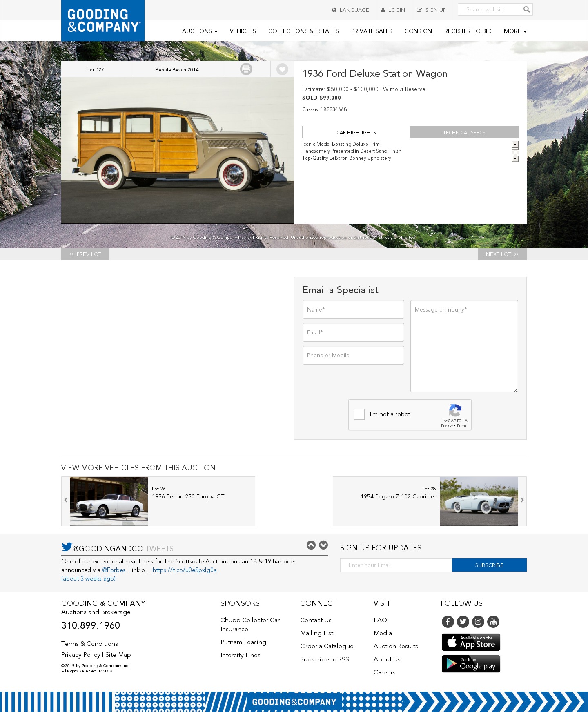Show previous tweet with up arrow

pyautogui.click(x=311, y=545)
